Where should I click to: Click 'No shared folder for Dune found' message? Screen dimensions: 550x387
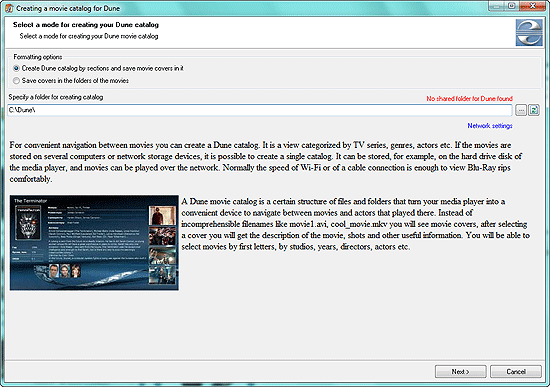point(469,99)
